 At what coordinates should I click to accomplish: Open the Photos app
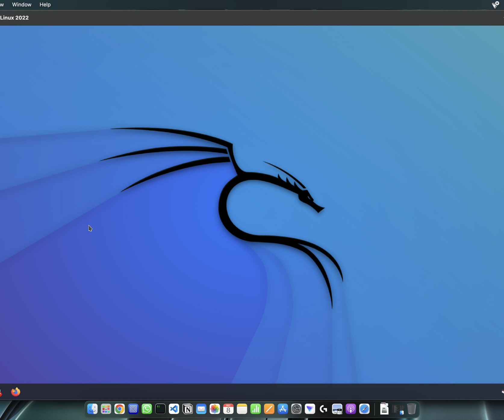point(215,409)
